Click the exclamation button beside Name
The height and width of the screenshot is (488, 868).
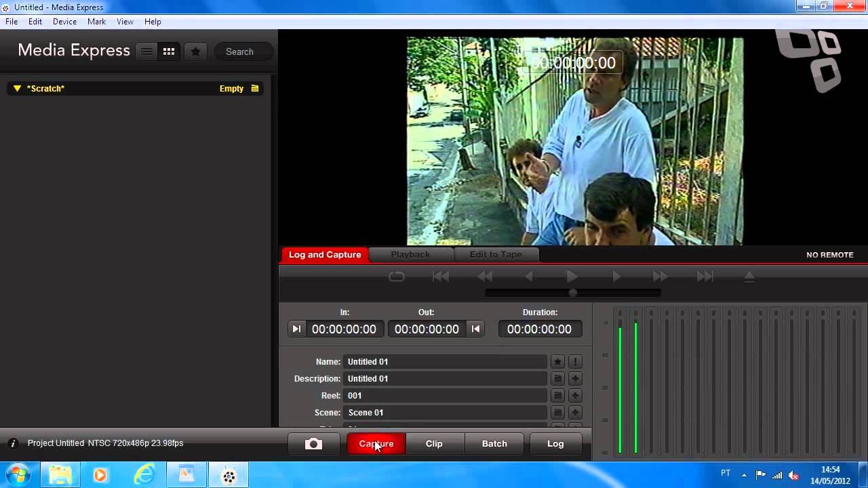coord(575,362)
